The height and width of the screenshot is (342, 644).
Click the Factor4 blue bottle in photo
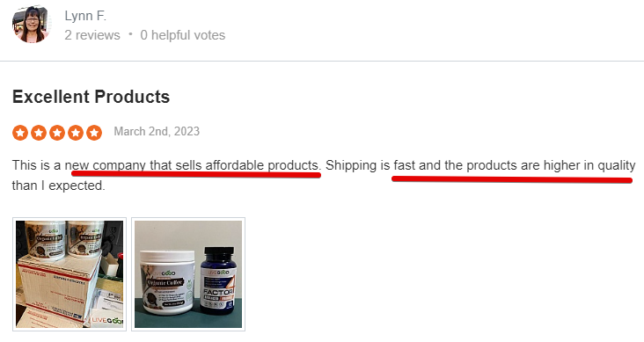point(217,280)
